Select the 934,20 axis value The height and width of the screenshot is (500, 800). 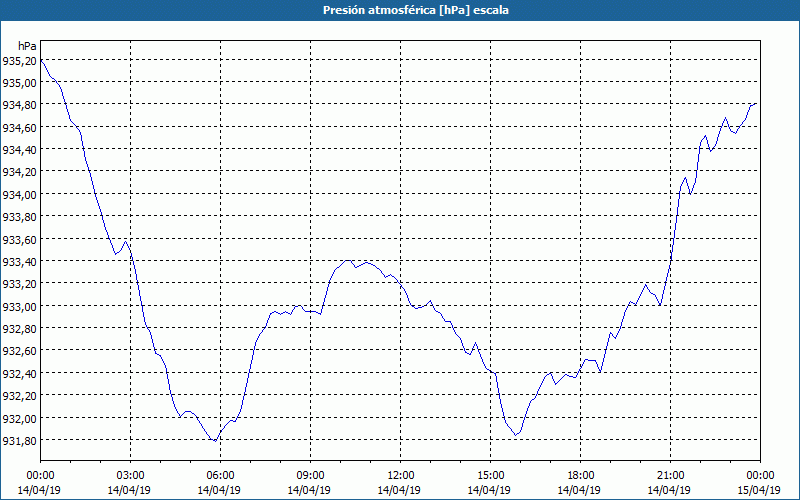[19, 172]
